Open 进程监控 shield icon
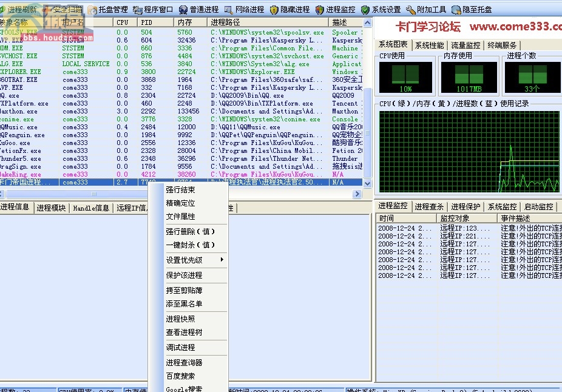Viewport: 562px width, 392px height. 320,10
